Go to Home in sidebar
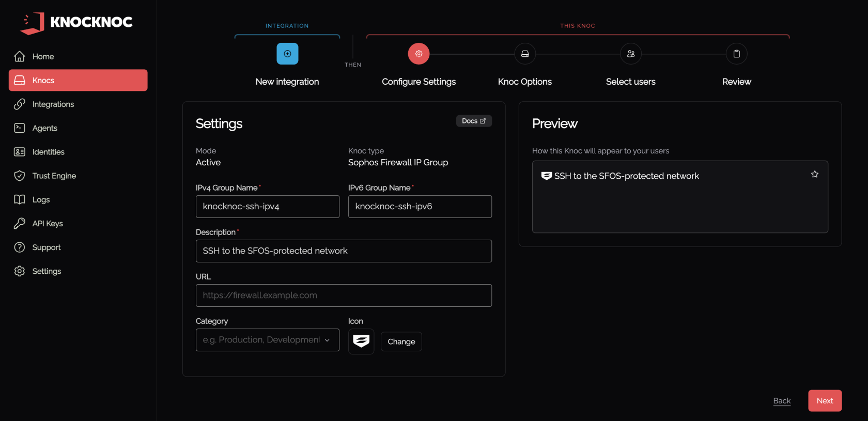868x421 pixels. point(78,56)
